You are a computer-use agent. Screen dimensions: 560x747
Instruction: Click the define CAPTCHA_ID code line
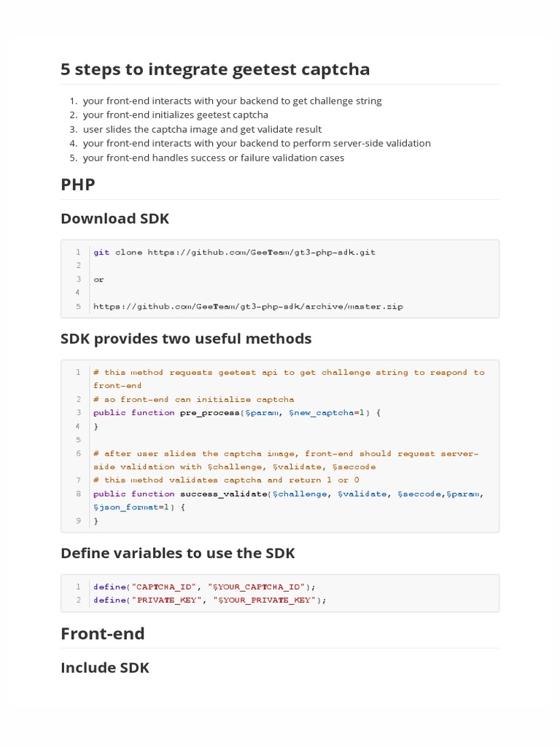pyautogui.click(x=205, y=587)
